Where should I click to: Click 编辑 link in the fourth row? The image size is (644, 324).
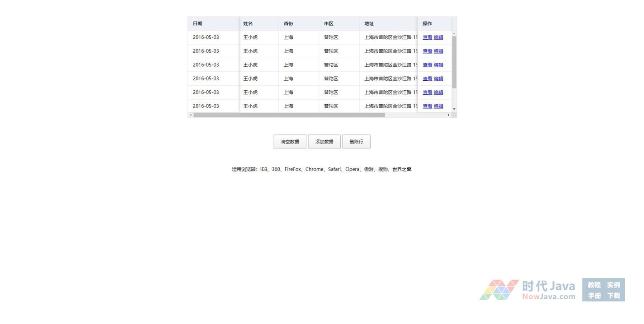tap(438, 79)
